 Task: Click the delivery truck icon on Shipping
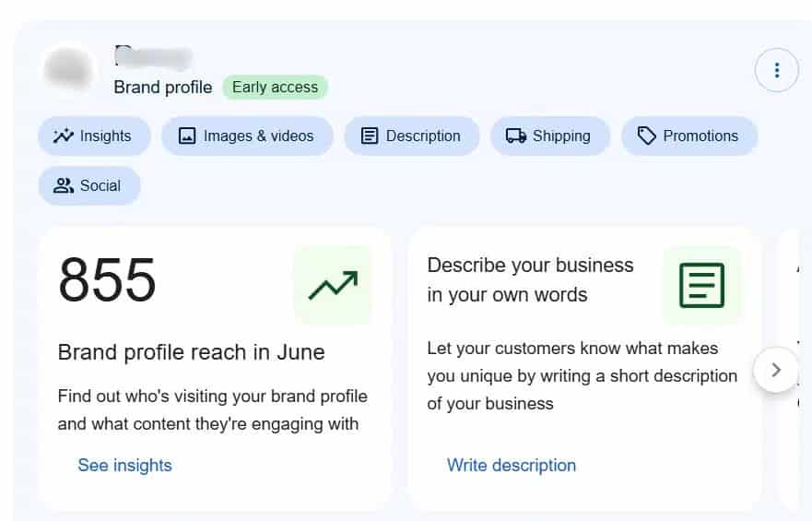[516, 136]
